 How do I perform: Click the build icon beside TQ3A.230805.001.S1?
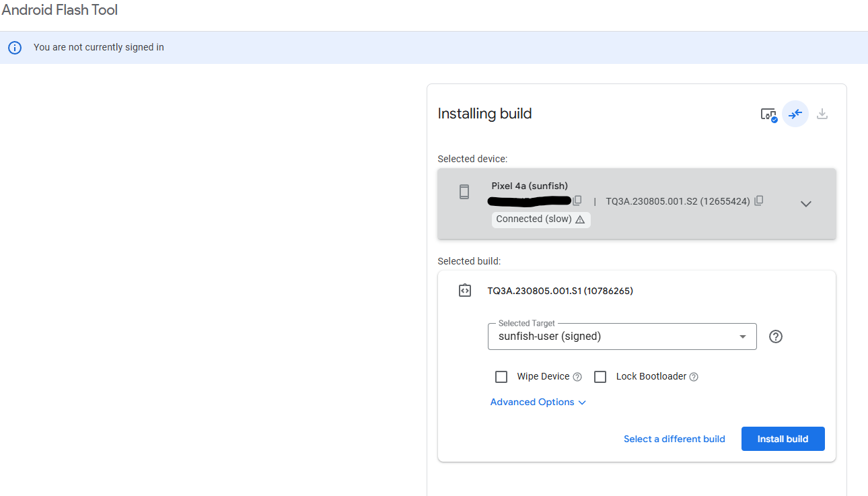464,291
